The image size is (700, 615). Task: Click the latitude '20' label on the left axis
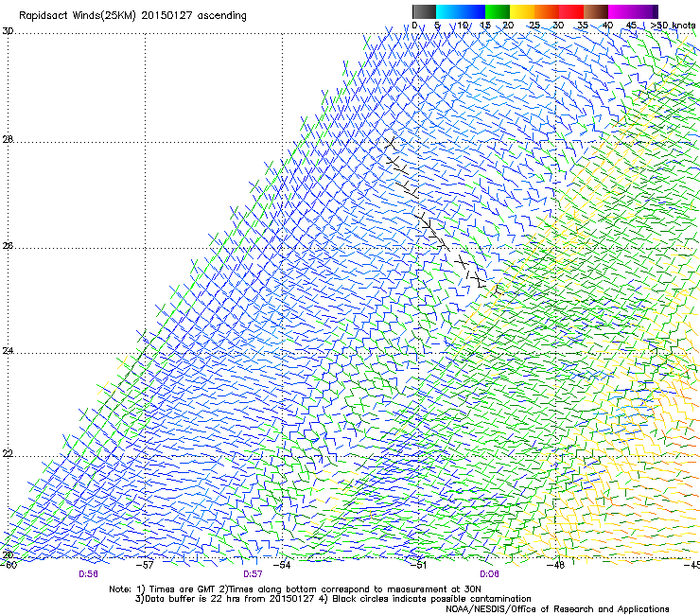[x=8, y=555]
